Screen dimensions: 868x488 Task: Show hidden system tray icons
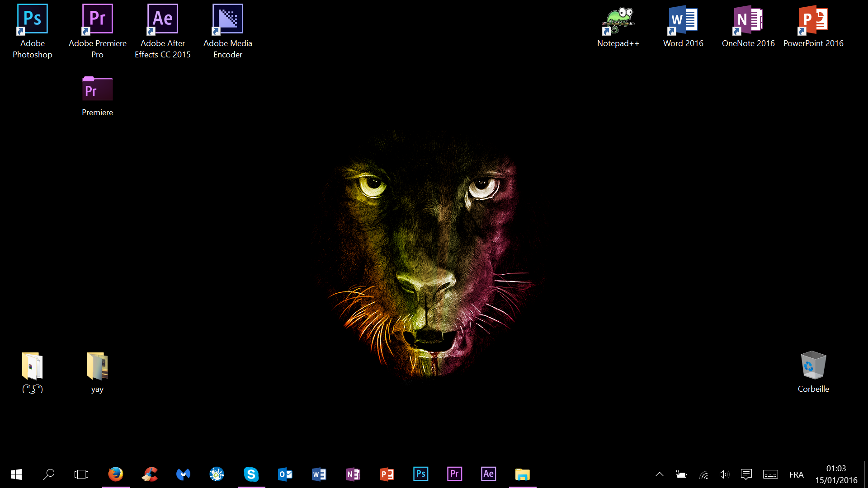tap(660, 474)
